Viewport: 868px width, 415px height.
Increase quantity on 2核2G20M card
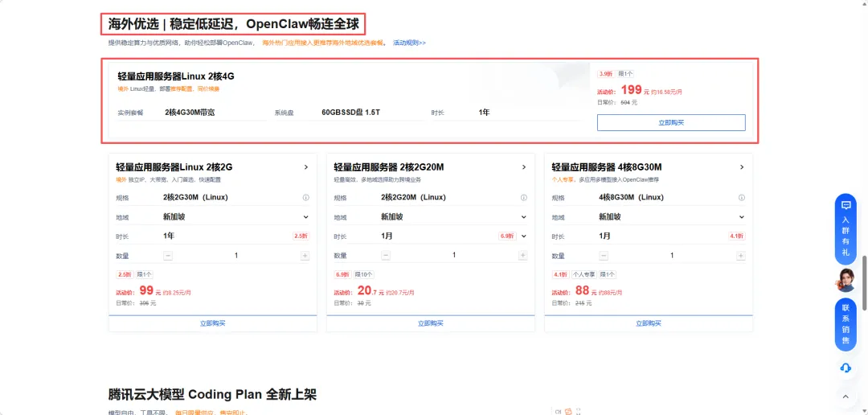point(523,256)
